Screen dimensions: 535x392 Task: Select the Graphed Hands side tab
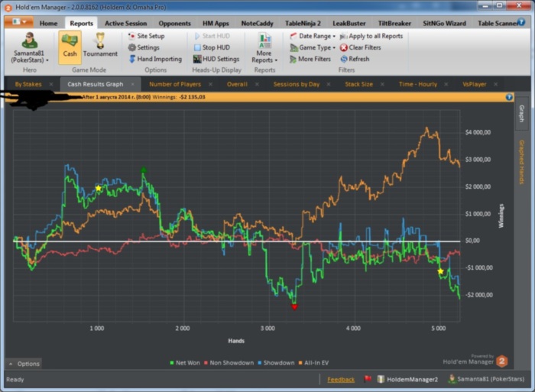pos(521,162)
